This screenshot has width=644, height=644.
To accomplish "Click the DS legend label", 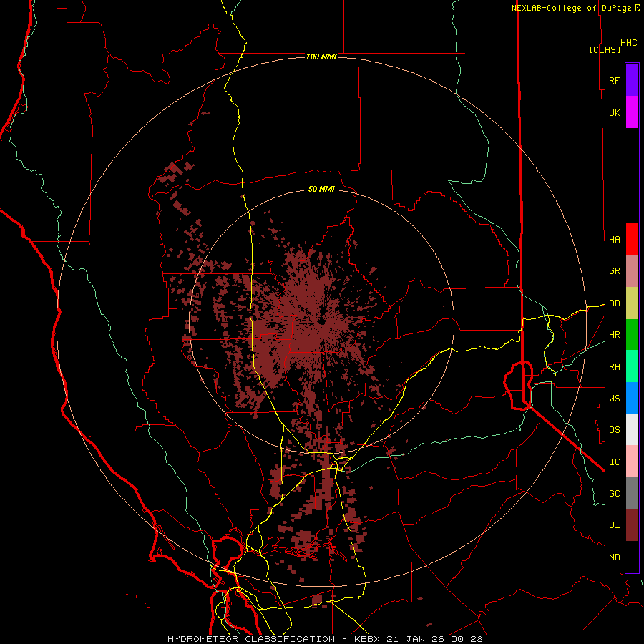I will pos(614,430).
